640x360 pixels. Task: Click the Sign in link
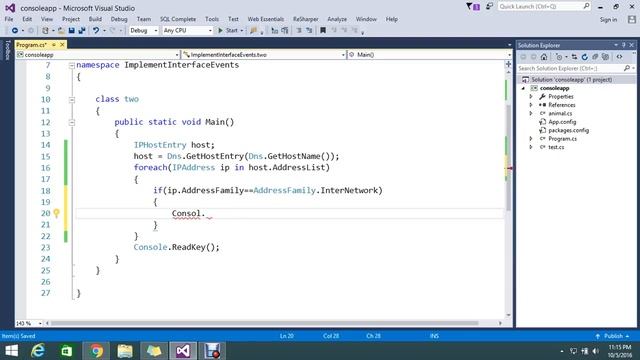pyautogui.click(x=608, y=20)
